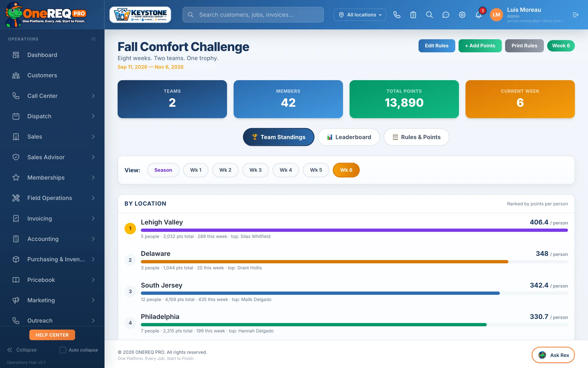
Task: Click the Memberships star icon
Action: pos(16,177)
